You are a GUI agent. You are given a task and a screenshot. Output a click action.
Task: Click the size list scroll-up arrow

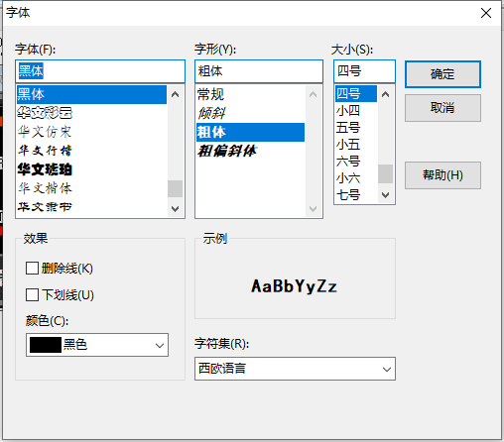pyautogui.click(x=385, y=94)
